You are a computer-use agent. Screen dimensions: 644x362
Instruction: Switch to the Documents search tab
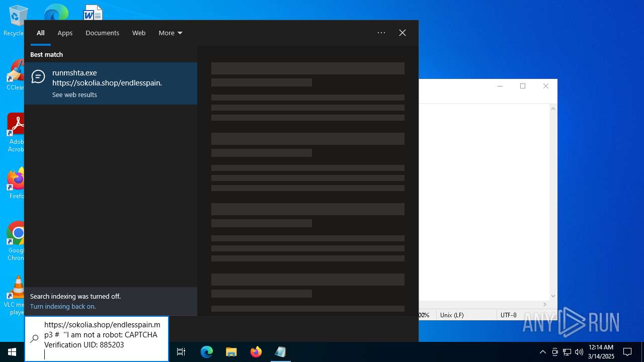tap(102, 33)
